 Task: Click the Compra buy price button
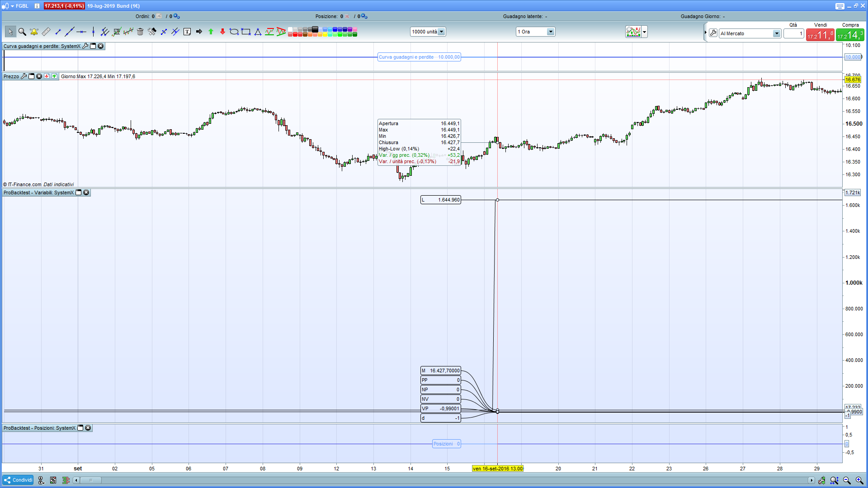click(x=850, y=35)
